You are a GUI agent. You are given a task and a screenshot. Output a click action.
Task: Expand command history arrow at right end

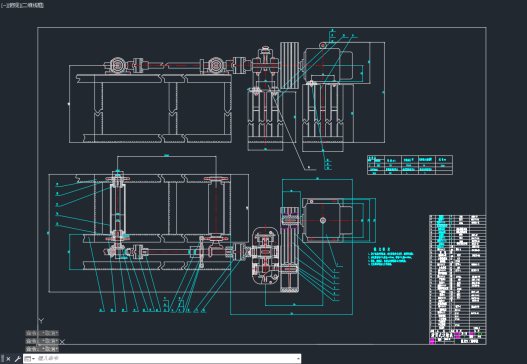(x=298, y=359)
